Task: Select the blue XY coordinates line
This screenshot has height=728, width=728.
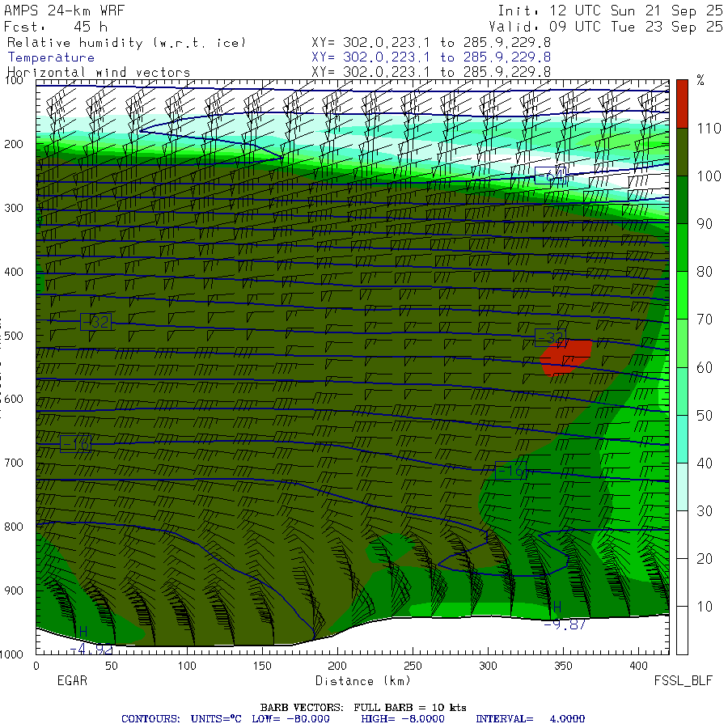Action: [x=431, y=57]
